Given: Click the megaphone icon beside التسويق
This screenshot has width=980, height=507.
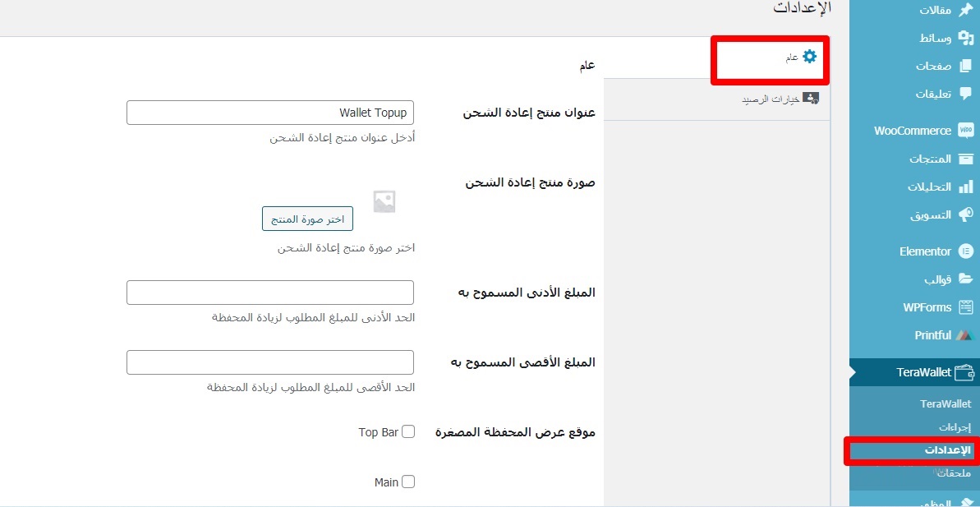Looking at the screenshot, I should tap(965, 214).
